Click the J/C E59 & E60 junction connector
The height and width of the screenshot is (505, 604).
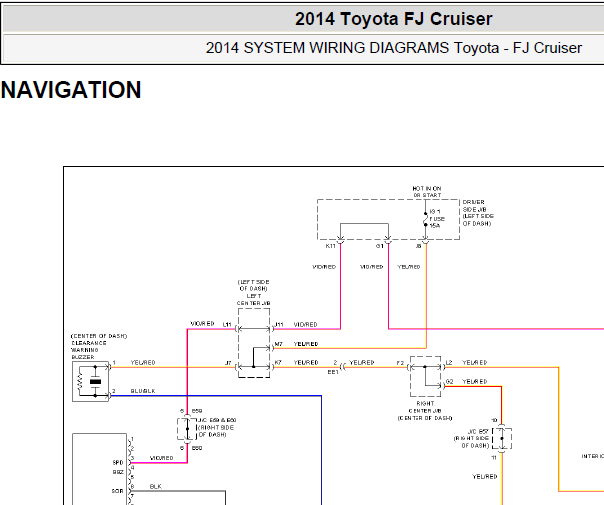click(187, 429)
